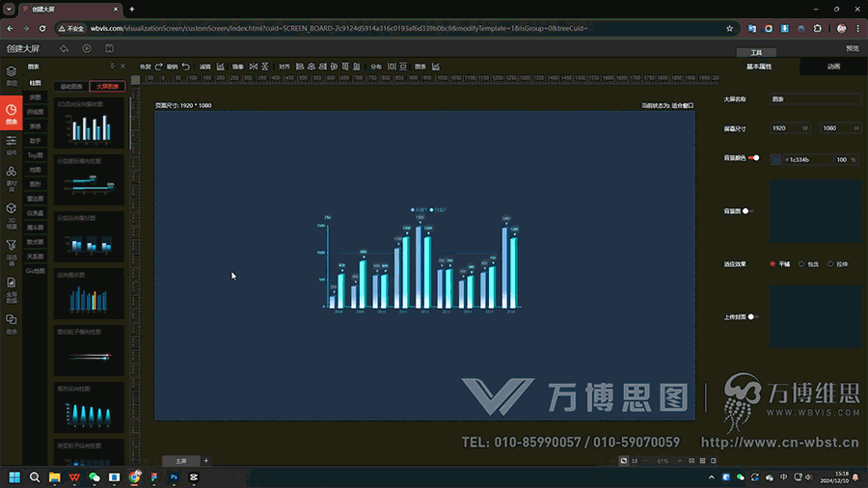Click the redo (恢复) arrow icon
868x488 pixels.
point(159,67)
